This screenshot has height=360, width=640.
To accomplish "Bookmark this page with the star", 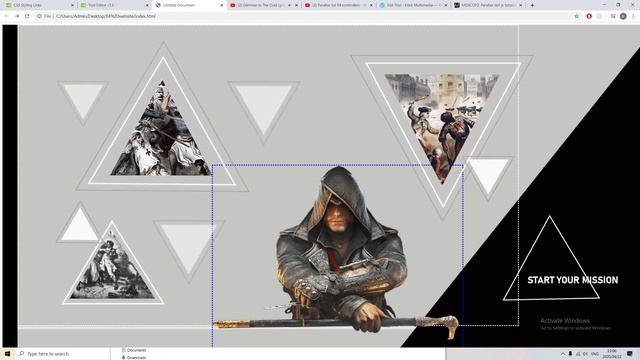I will point(576,16).
